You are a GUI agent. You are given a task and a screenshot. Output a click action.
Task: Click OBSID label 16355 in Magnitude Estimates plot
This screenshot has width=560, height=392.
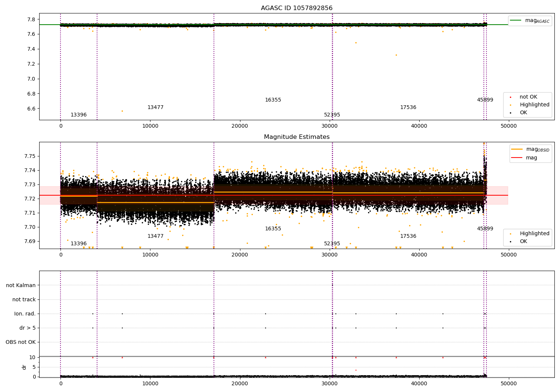273,229
